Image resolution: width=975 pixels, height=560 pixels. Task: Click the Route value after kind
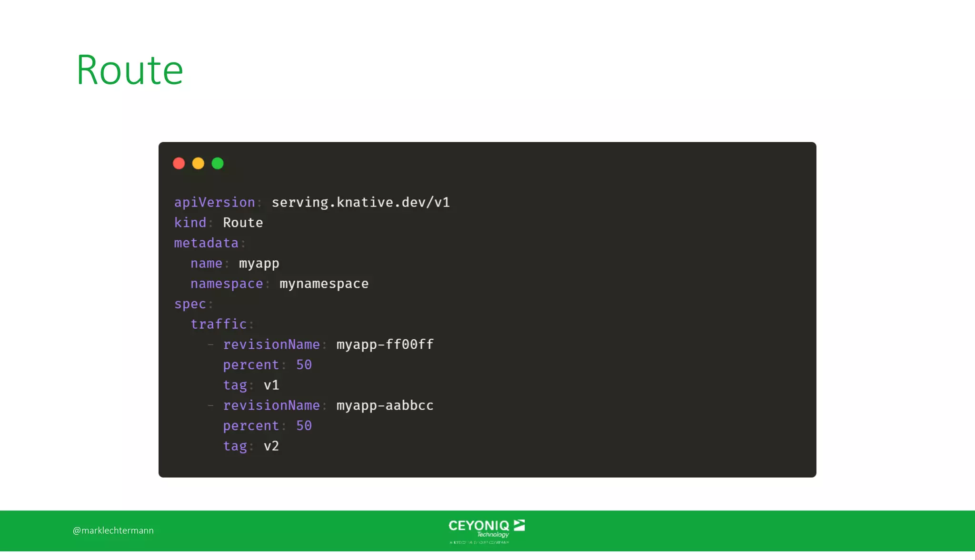coord(243,223)
